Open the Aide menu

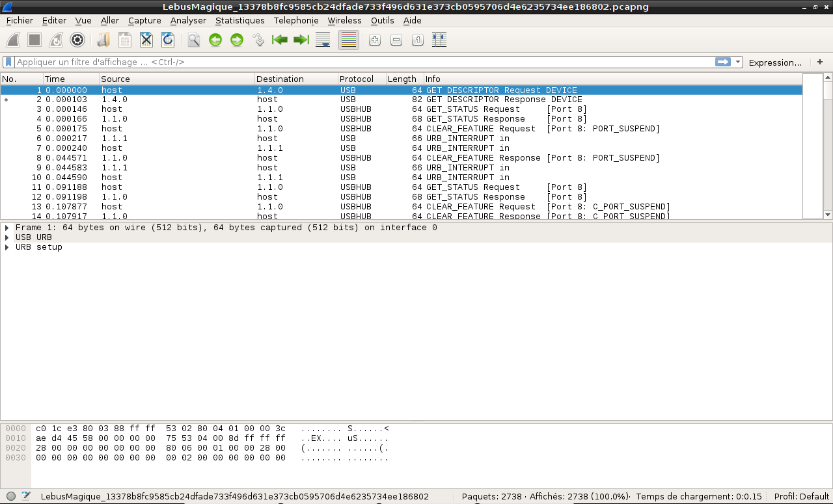tap(413, 21)
